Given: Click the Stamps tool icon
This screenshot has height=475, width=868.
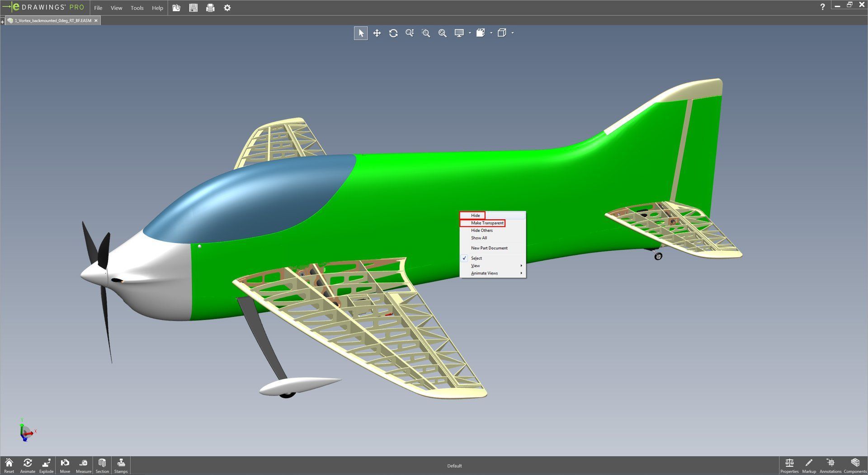Looking at the screenshot, I should 121,465.
